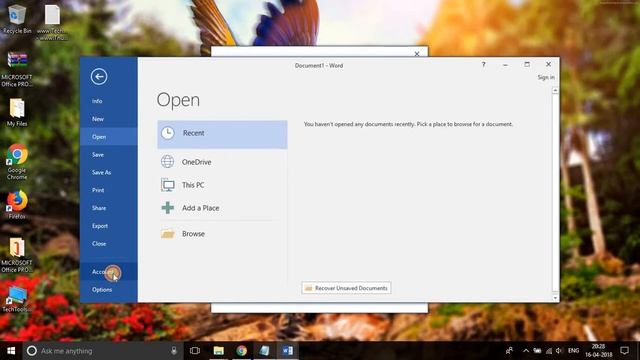Screen dimensions: 640x360
Task: Click the volume speaker icon
Action: click(559, 351)
